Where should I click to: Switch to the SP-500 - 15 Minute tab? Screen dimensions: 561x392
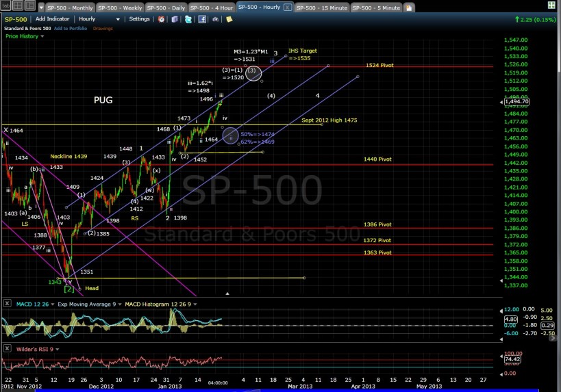[322, 8]
